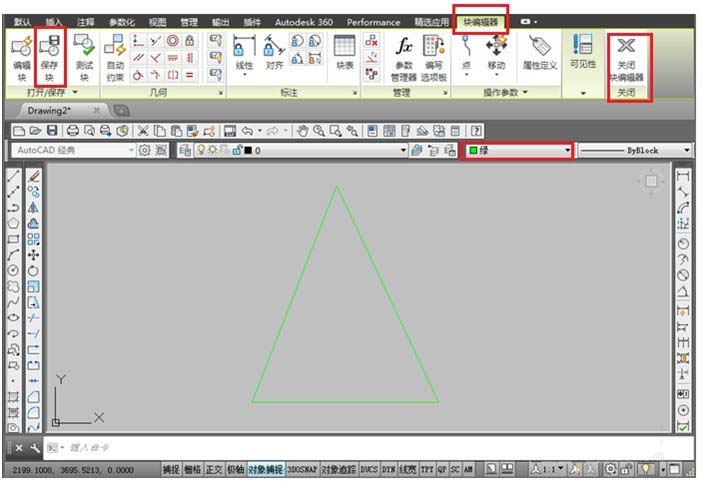
Task: Click the Line tool in draw toolbar
Action: point(13,176)
